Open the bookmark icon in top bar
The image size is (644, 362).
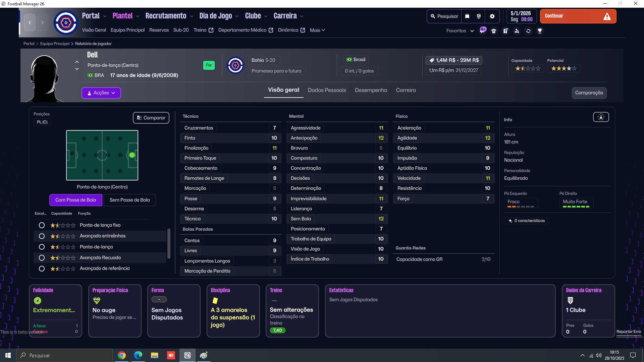(x=467, y=16)
